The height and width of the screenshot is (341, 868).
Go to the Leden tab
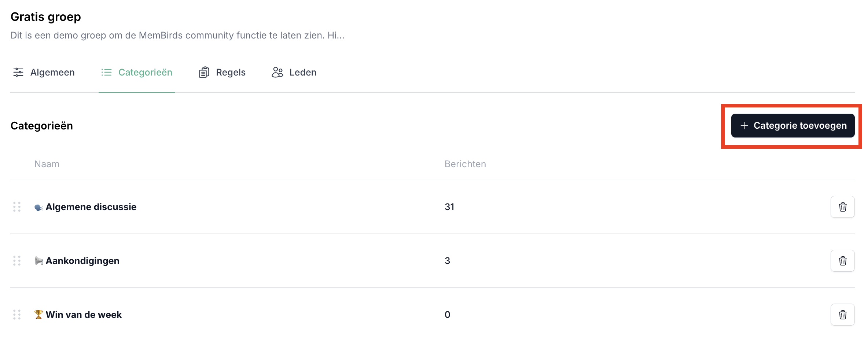302,72
